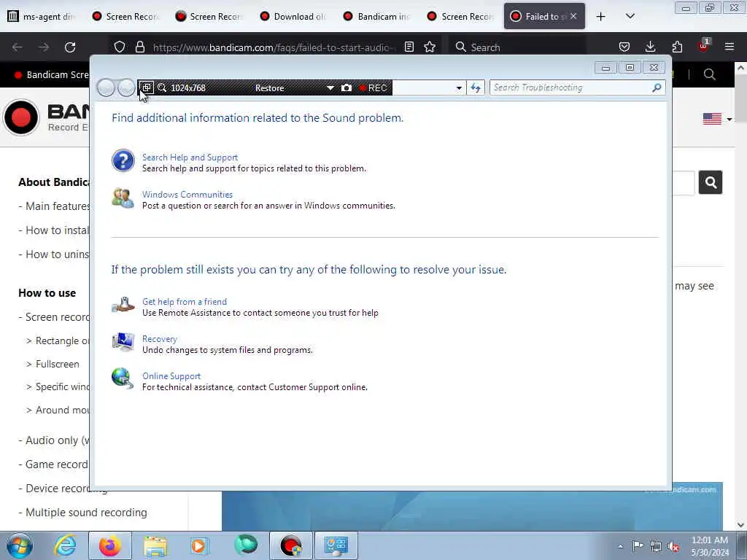Click the Bandicam magnifier find-window icon

(x=162, y=87)
